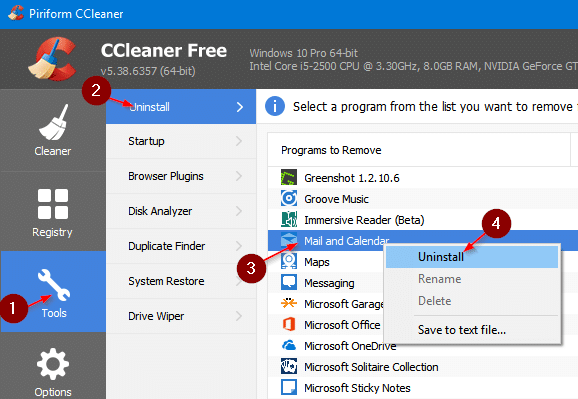Image resolution: width=578 pixels, height=399 pixels.
Task: Expand the Uninstall chevron arrow
Action: (240, 107)
